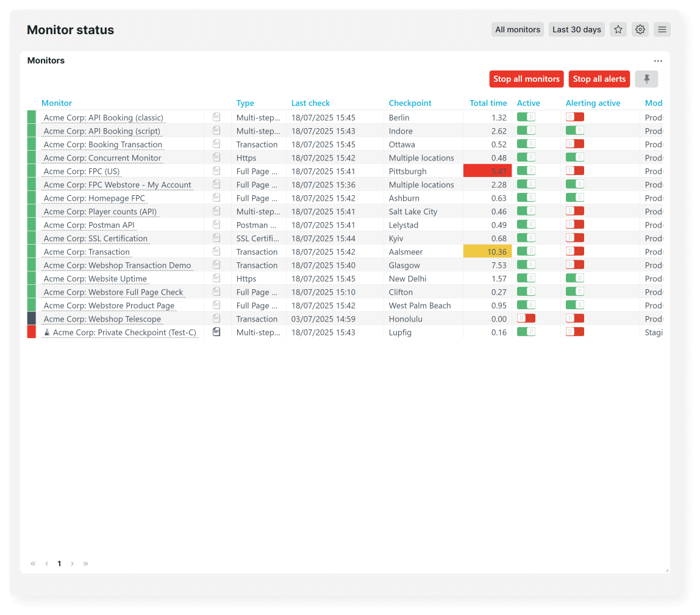Click the document icon next to Acme Corp: Postman API
700x615 pixels.
(216, 225)
